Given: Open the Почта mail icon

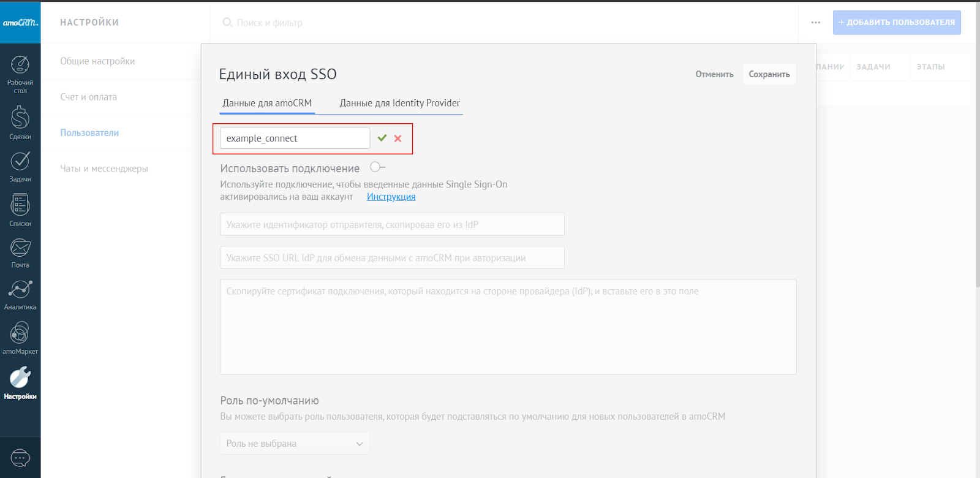Looking at the screenshot, I should click(20, 248).
